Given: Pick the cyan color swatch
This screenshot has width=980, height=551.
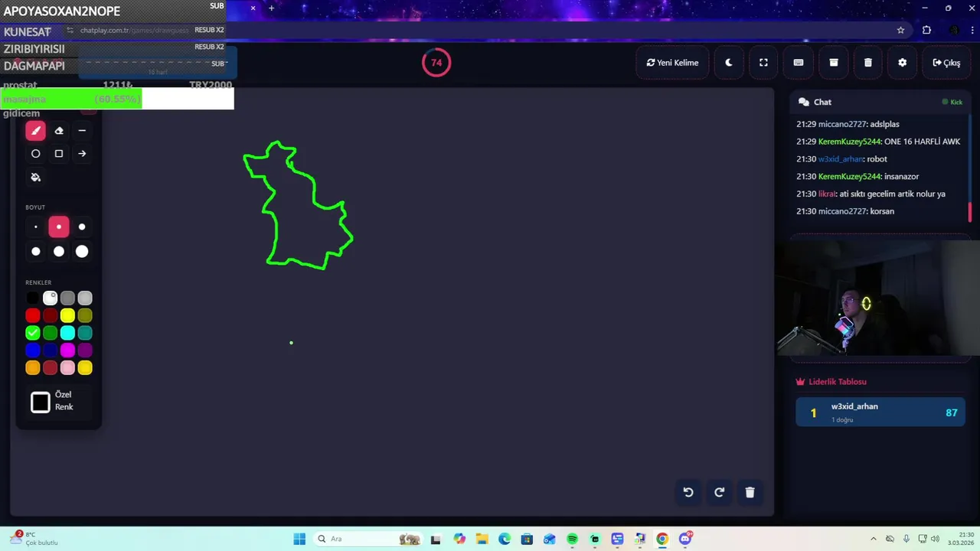Looking at the screenshot, I should pos(67,333).
